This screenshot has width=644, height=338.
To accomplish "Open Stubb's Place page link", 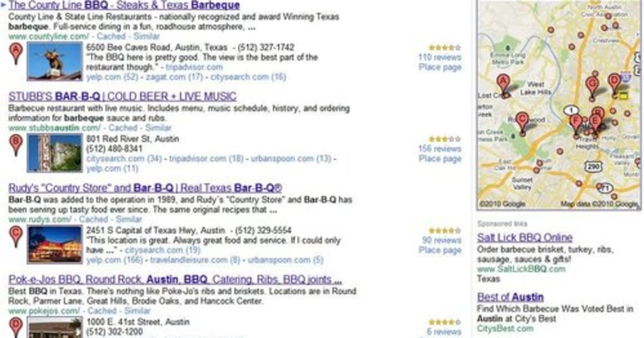I will click(x=440, y=158).
